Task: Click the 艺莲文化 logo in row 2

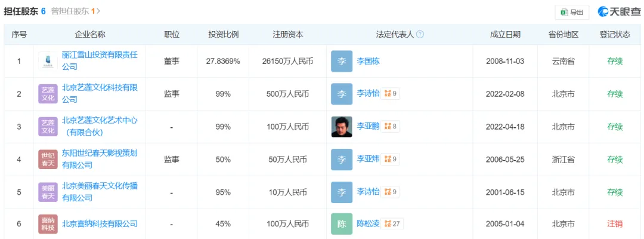Action: pyautogui.click(x=48, y=94)
